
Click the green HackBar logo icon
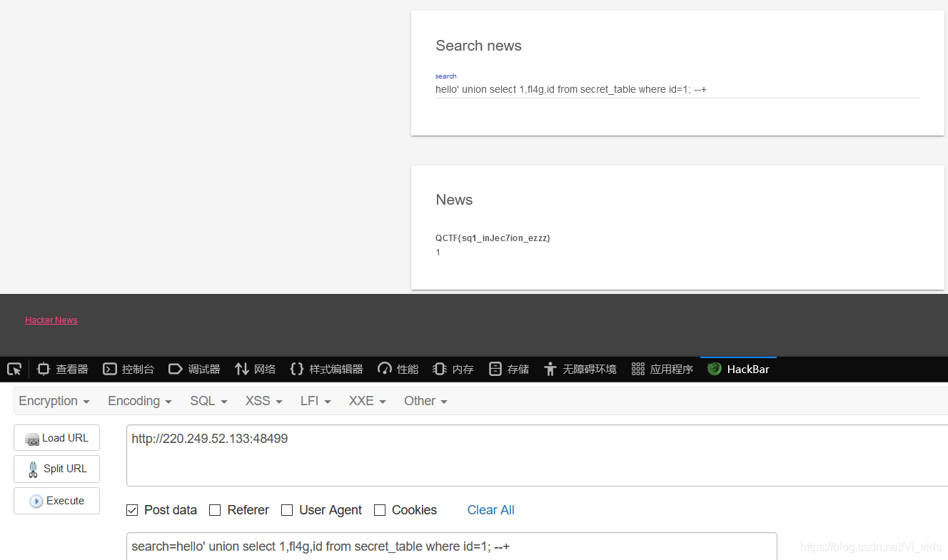click(x=714, y=369)
